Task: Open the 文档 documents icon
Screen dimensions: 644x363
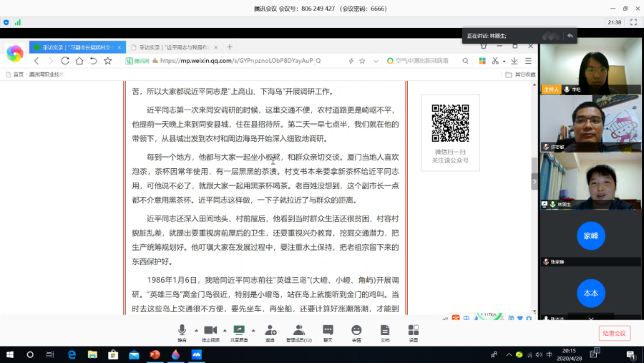Action: pos(385,332)
